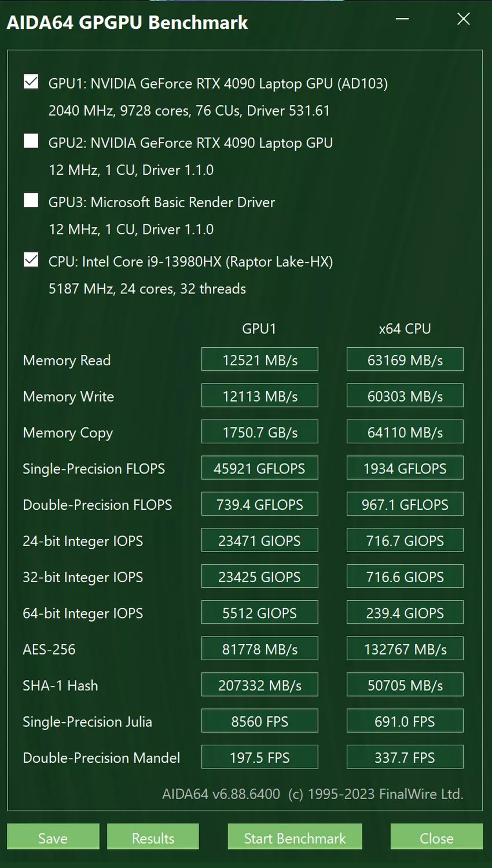Open the Results button
This screenshot has height=868, width=492.
[x=153, y=838]
